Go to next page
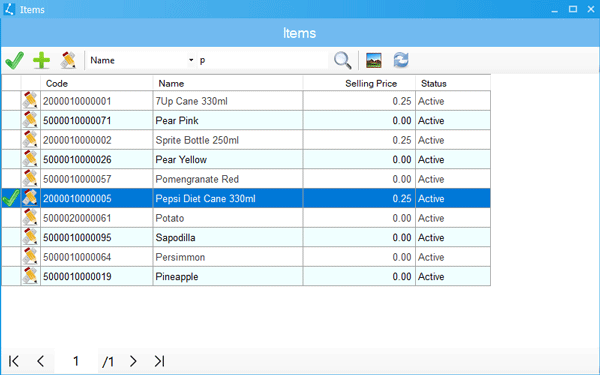600x375 pixels. click(x=133, y=361)
